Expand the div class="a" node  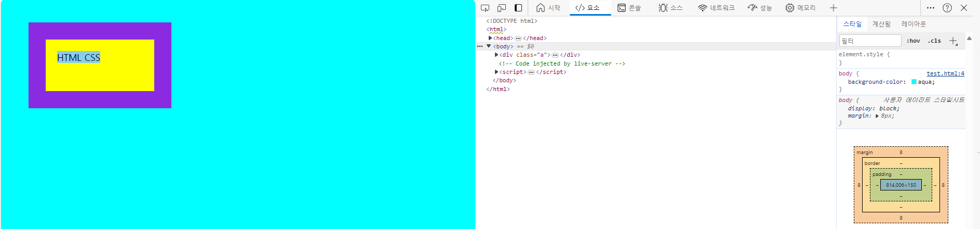496,55
